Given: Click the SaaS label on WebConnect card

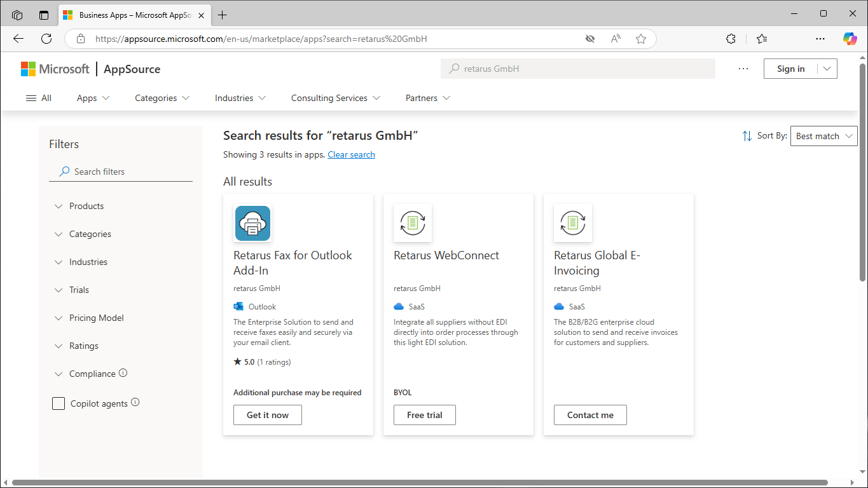Looking at the screenshot, I should click(417, 306).
